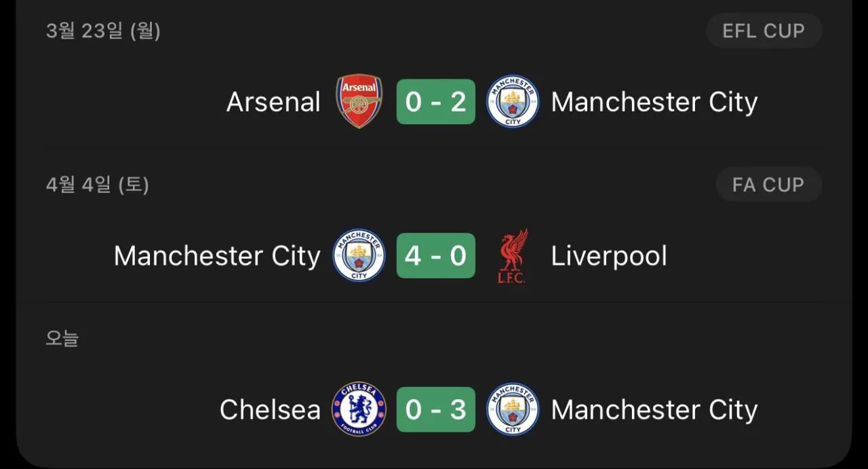Tap Manchester City crest in the Arsenal match
Image resolution: width=868 pixels, height=469 pixels.
point(513,102)
